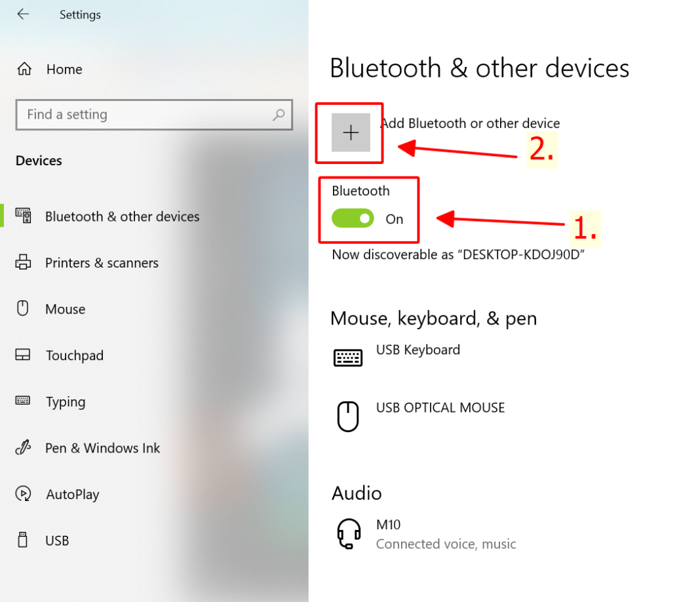Viewport: 700px width, 602px height.
Task: Select the USB Keyboard device
Action: tap(418, 350)
